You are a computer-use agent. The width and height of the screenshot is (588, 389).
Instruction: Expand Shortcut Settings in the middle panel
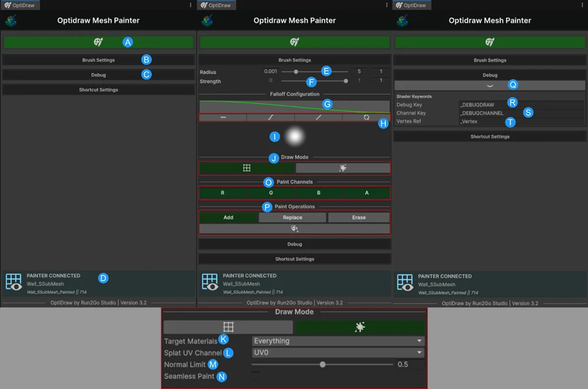coord(294,259)
